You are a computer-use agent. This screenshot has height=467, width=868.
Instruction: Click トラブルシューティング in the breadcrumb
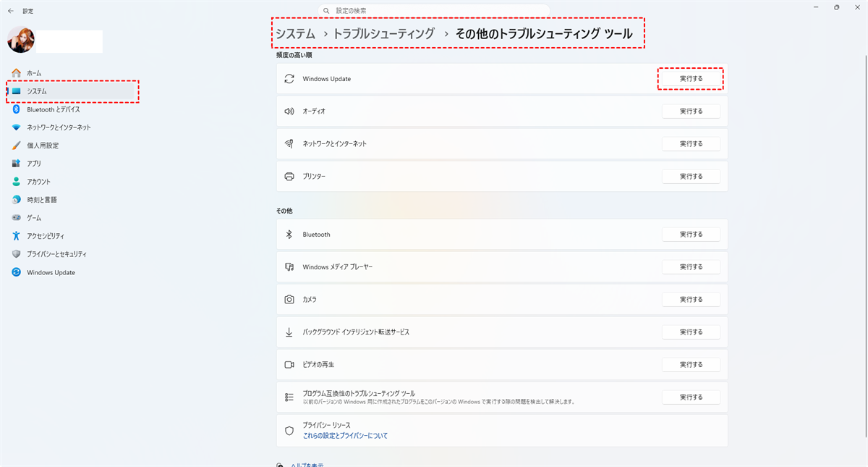[383, 33]
